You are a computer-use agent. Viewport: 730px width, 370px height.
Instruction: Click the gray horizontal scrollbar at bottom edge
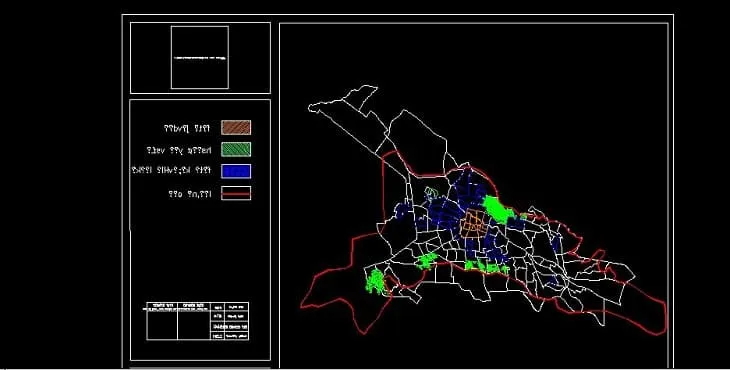pos(200,368)
